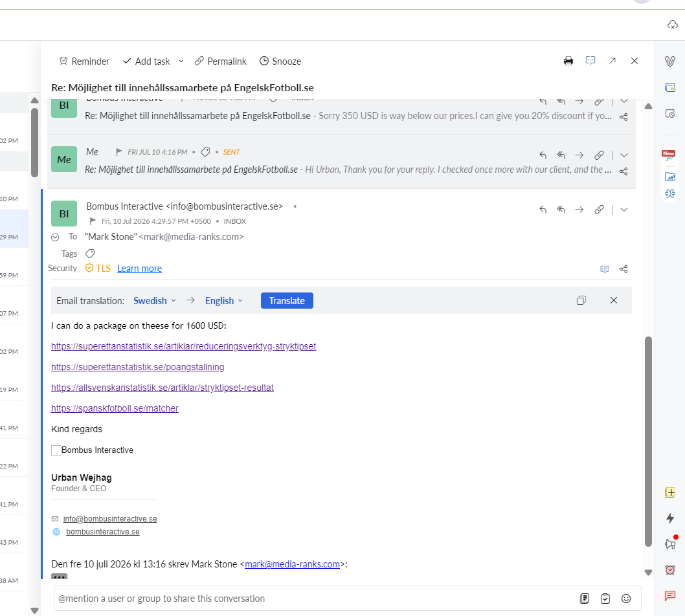Copy link of the Me sent message
685x616 pixels.
pos(599,155)
